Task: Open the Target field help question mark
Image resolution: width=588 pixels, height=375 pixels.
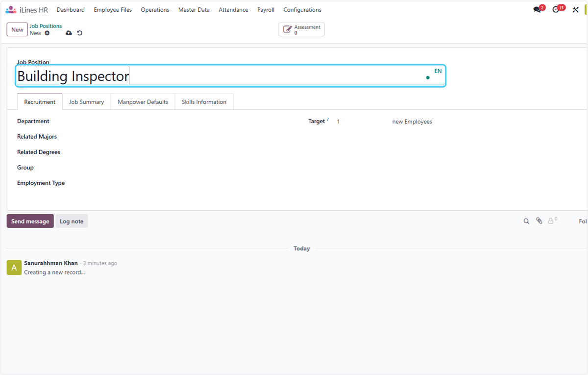Action: [x=328, y=120]
